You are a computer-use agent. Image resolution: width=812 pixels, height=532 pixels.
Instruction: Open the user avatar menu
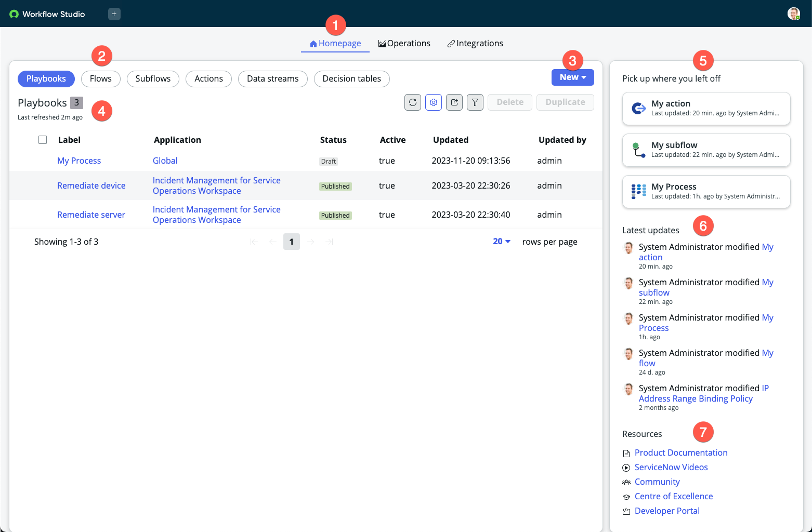pos(793,14)
